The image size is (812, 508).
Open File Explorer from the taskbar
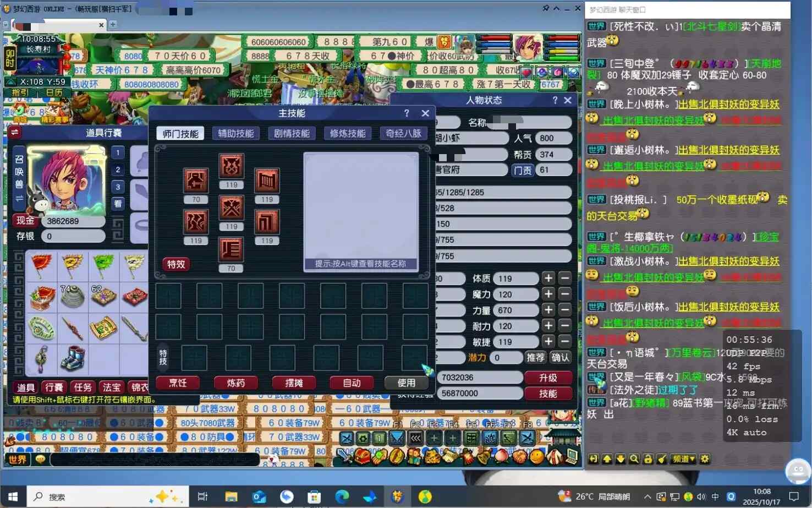231,496
